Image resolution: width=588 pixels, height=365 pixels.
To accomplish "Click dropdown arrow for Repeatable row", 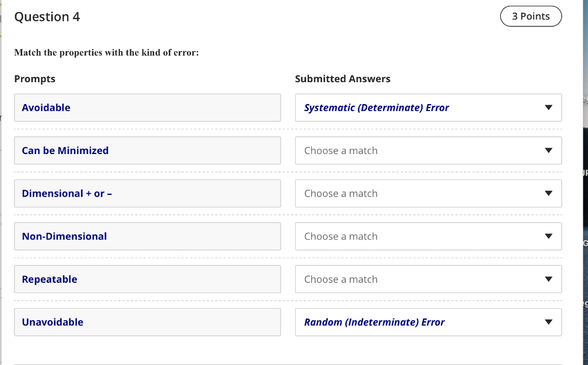I will coord(548,279).
